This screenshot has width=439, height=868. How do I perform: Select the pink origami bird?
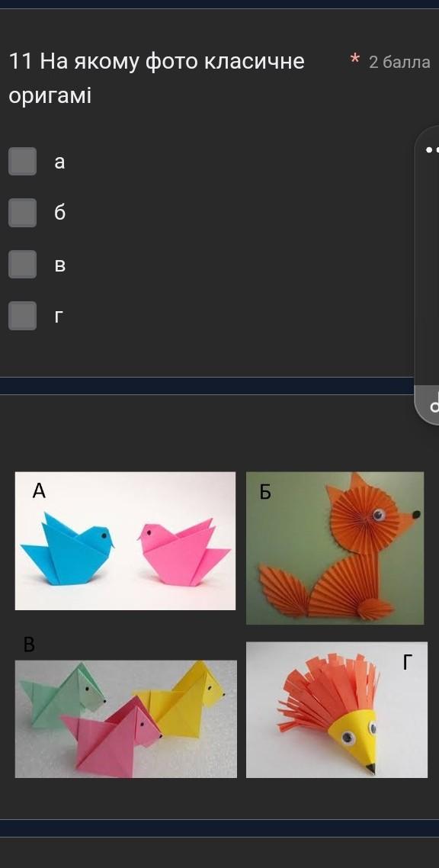point(184,552)
